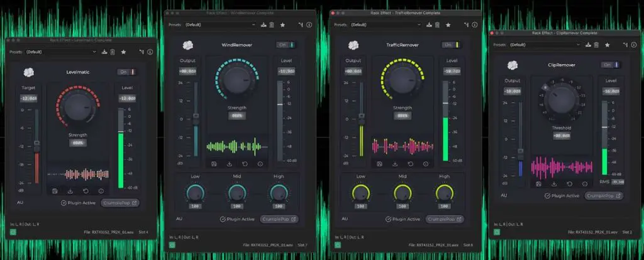
Task: Click WindRemover Output slider handle
Action: pos(196,119)
